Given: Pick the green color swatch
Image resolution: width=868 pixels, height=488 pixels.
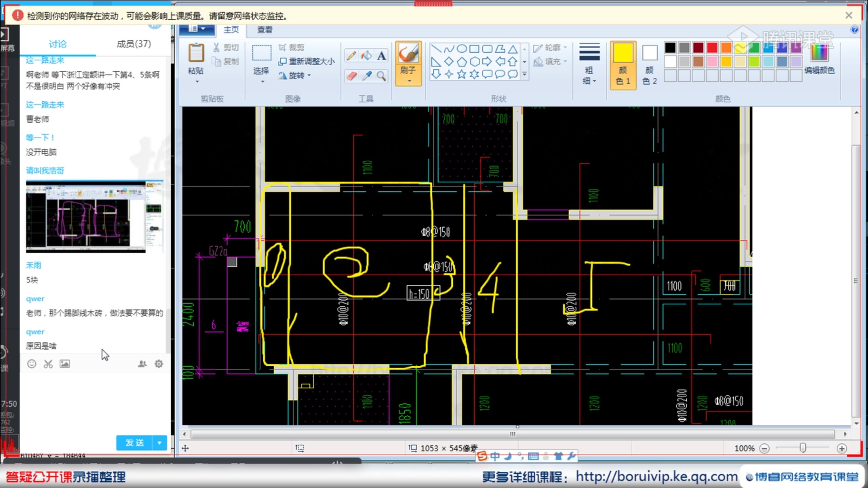Looking at the screenshot, I should [x=754, y=48].
